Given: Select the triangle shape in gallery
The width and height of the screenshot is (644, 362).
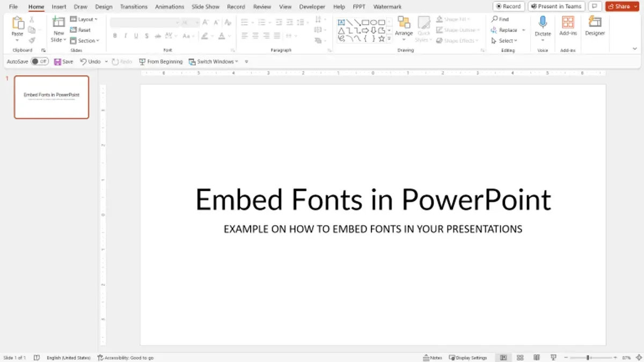Looking at the screenshot, I should [341, 31].
